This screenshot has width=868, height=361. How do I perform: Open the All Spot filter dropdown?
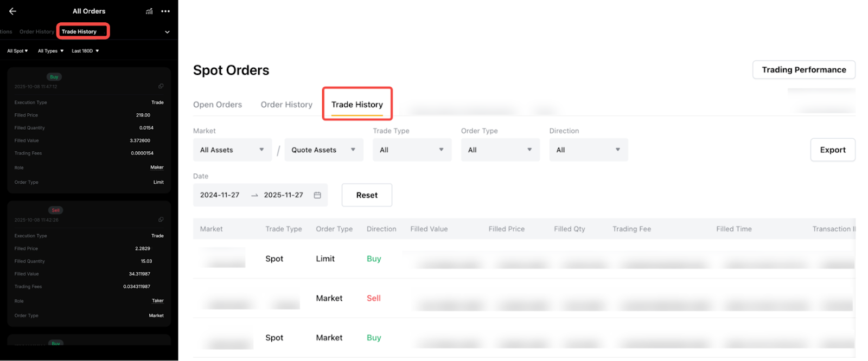pos(17,51)
